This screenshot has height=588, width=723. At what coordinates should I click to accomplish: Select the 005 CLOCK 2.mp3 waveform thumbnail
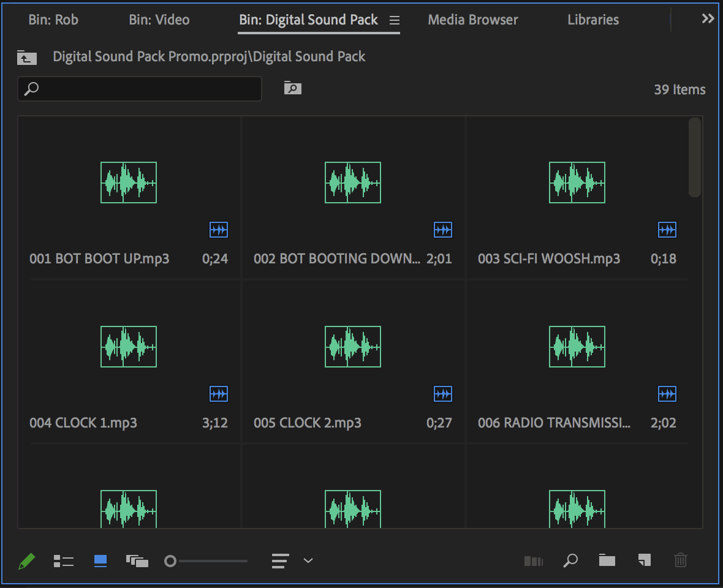click(x=353, y=347)
